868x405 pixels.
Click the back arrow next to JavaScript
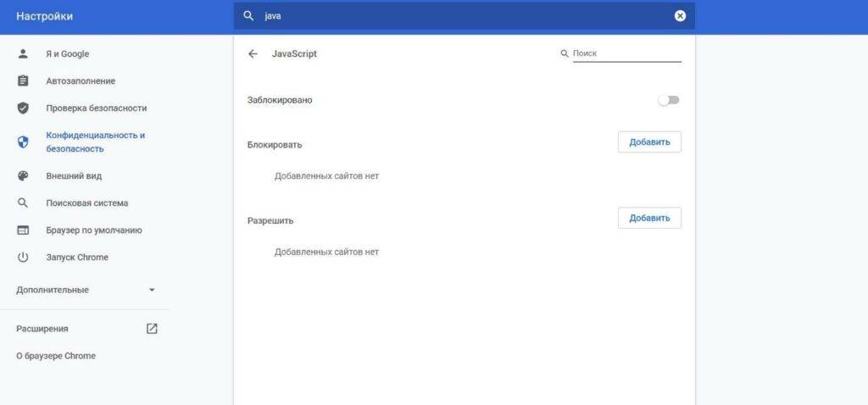pos(253,54)
